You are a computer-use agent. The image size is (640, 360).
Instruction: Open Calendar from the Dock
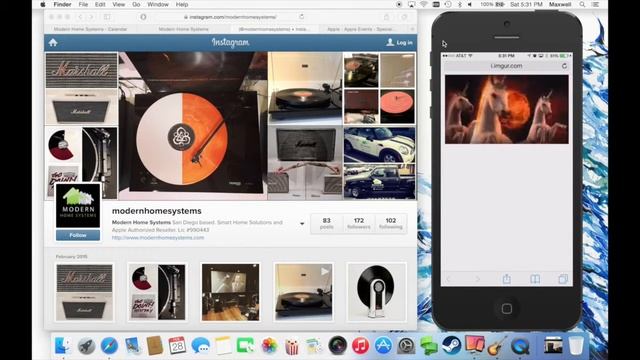[177, 346]
